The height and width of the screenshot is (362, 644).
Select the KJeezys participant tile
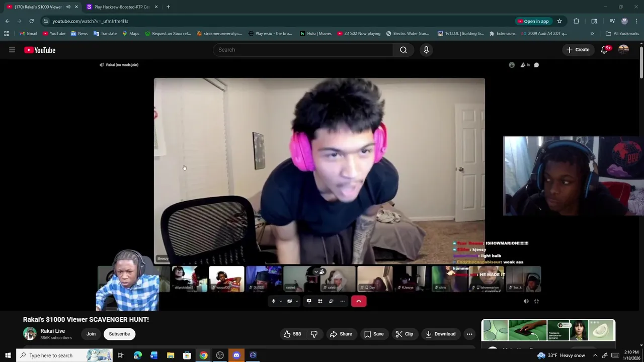click(412, 279)
